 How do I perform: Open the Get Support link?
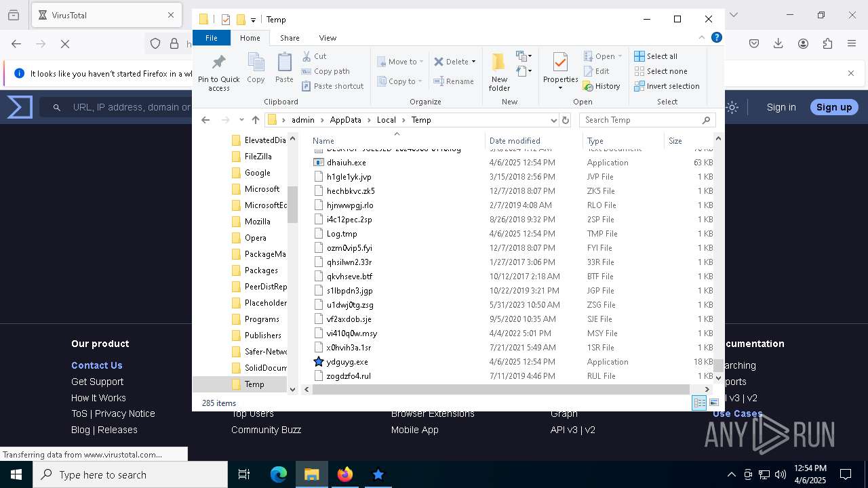tap(98, 382)
